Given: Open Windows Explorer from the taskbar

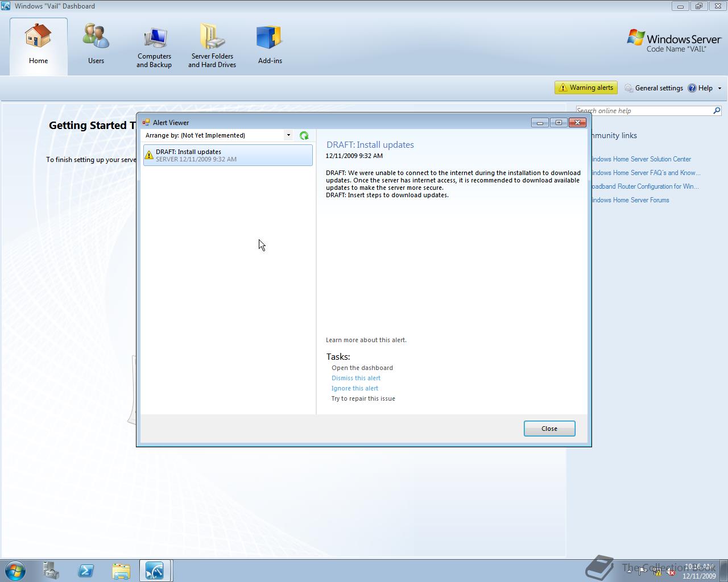Looking at the screenshot, I should pyautogui.click(x=121, y=571).
